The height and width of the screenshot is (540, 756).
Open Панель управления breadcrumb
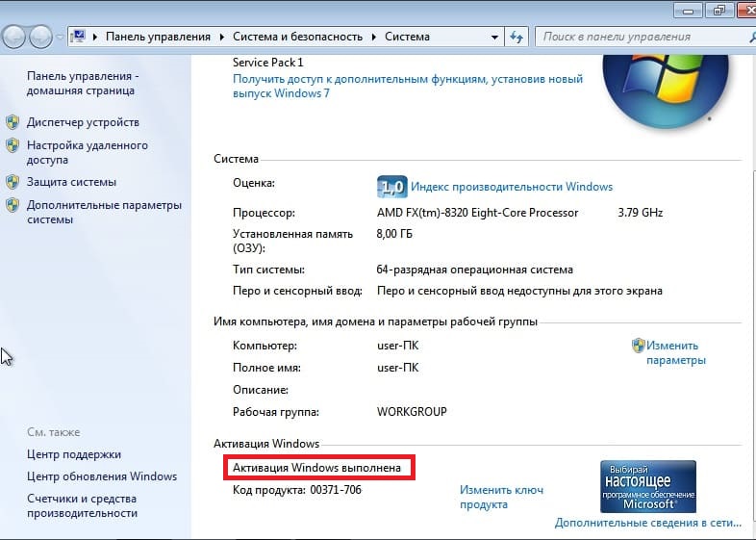click(x=158, y=37)
